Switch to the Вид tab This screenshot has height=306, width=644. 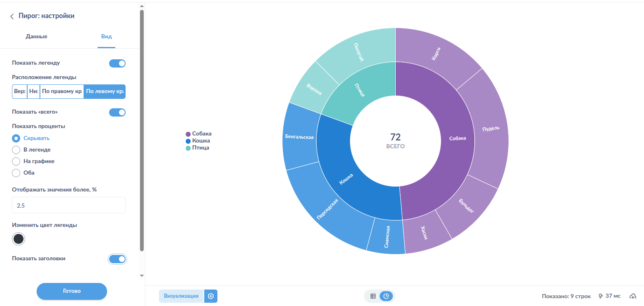(x=106, y=37)
